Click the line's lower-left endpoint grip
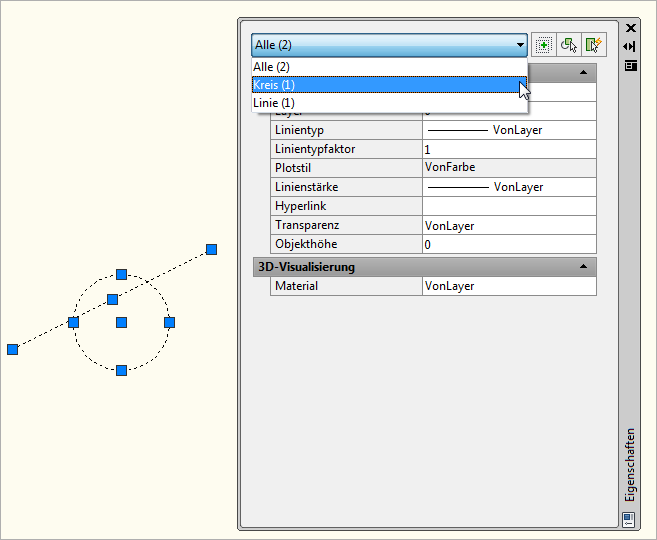Screen dimensions: 657x540 click(x=12, y=349)
